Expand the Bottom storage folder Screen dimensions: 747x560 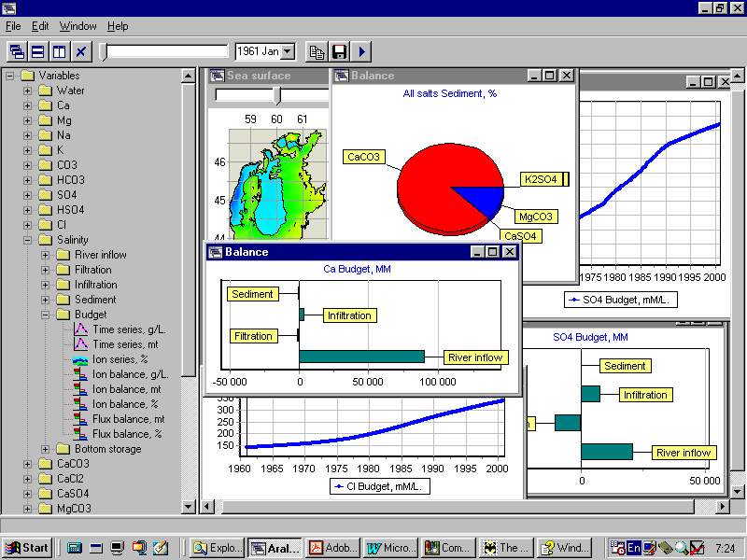click(x=45, y=449)
